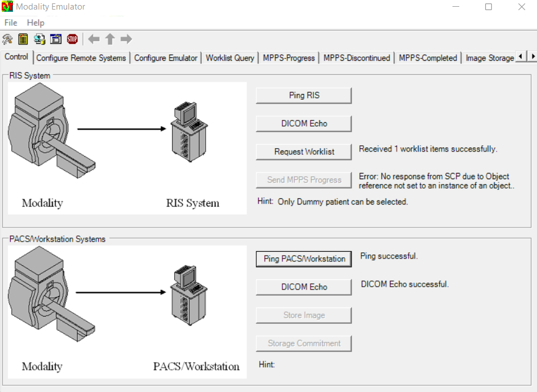
Task: Click the Request Worklist button
Action: tap(303, 152)
